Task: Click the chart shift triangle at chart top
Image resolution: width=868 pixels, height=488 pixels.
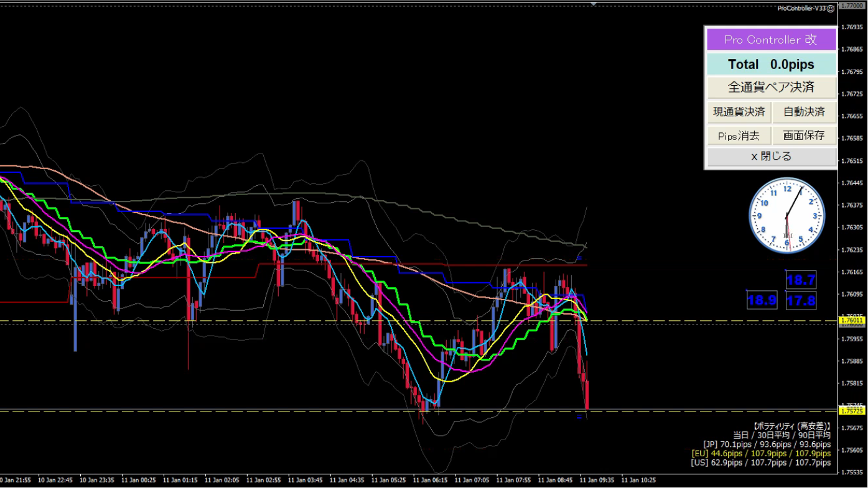Action: tap(594, 4)
